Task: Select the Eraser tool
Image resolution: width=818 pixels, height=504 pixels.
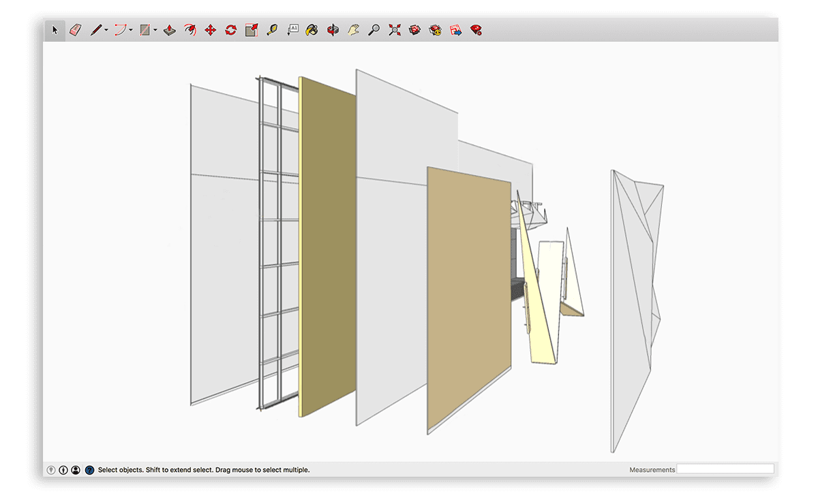Action: click(74, 31)
